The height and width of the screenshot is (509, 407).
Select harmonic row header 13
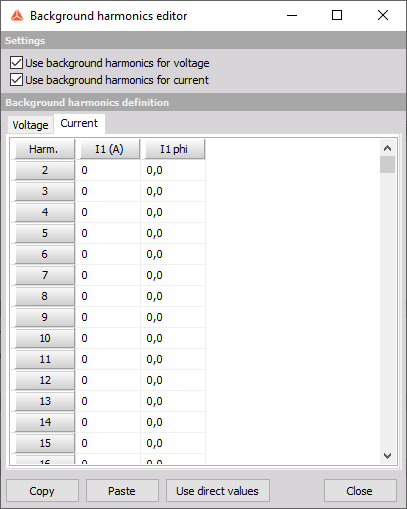[45, 401]
